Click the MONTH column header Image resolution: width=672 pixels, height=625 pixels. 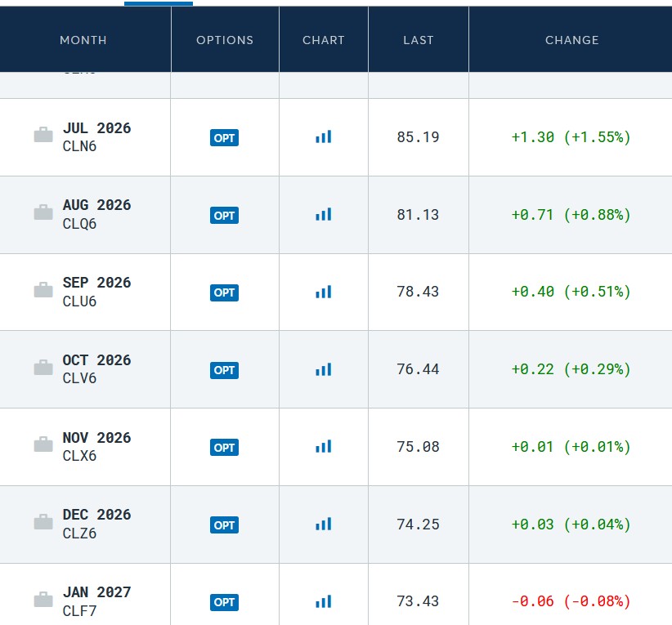point(83,40)
